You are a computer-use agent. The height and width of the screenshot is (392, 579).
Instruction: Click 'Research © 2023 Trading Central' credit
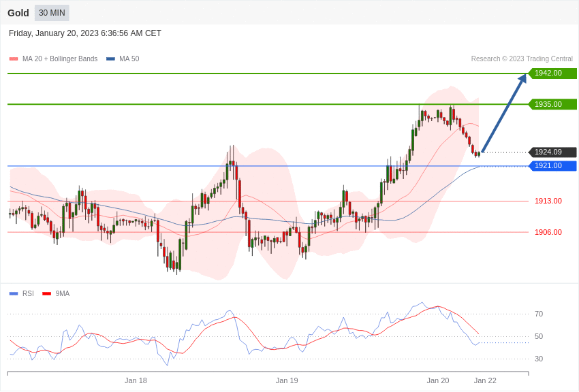click(x=522, y=59)
